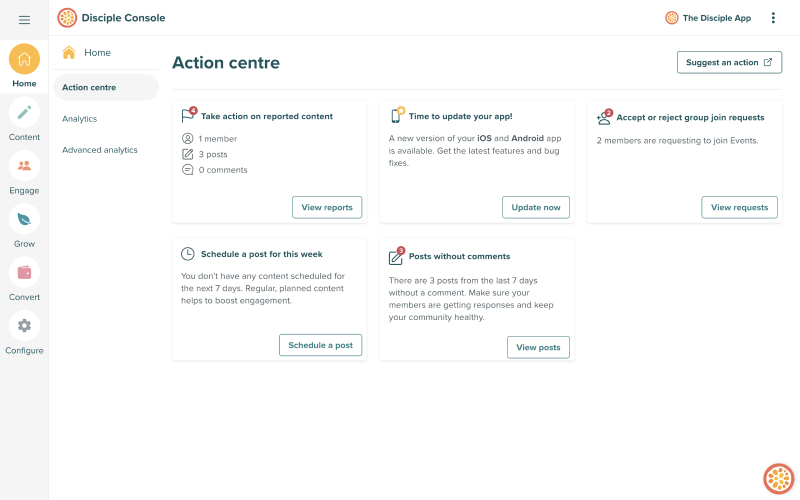This screenshot has height=500, width=800.
Task: Open the Disciple help widget bottom right
Action: pyautogui.click(x=779, y=479)
